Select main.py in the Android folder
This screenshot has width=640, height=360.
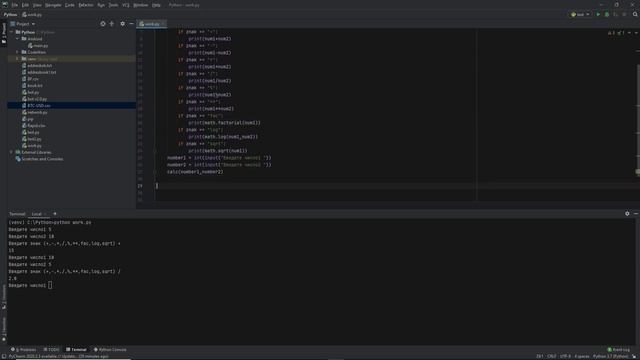point(38,46)
